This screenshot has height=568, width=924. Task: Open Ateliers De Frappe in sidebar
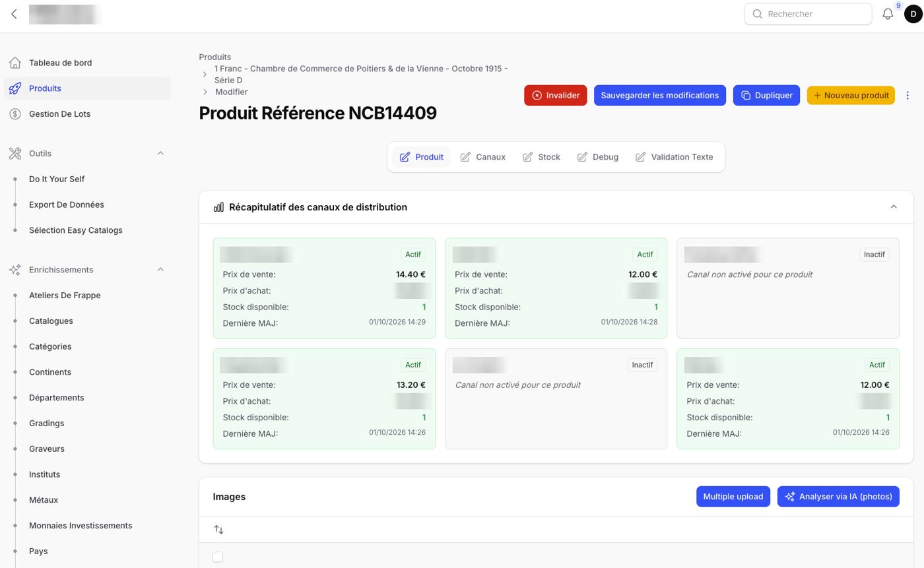(65, 296)
